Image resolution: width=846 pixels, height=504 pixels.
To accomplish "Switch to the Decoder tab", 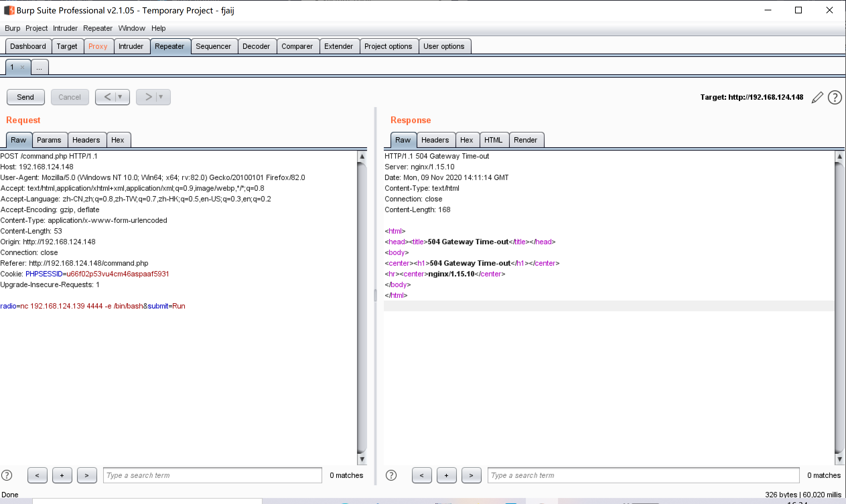I will 256,46.
